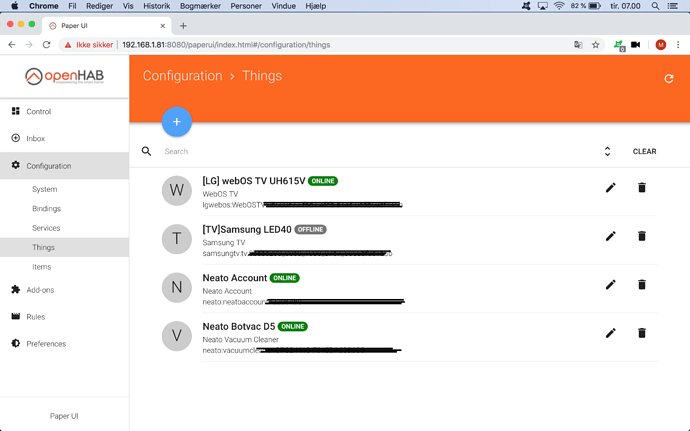Image resolution: width=690 pixels, height=431 pixels.
Task: Open the W avatar of webOS TV
Action: (x=176, y=191)
